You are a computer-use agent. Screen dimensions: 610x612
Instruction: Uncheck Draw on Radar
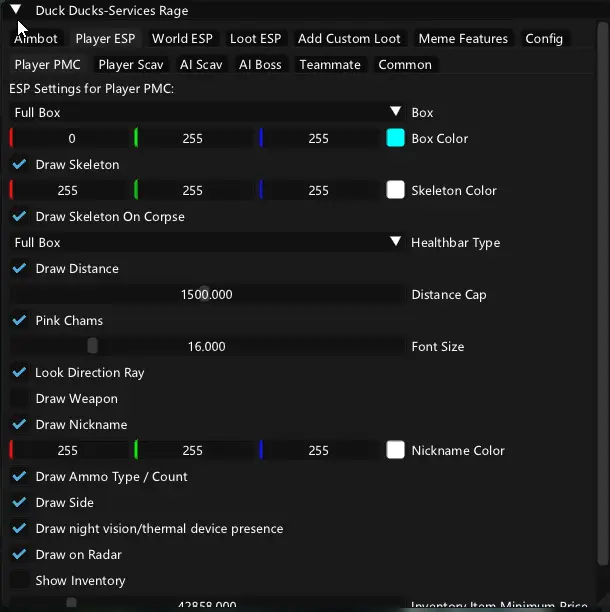pos(20,555)
